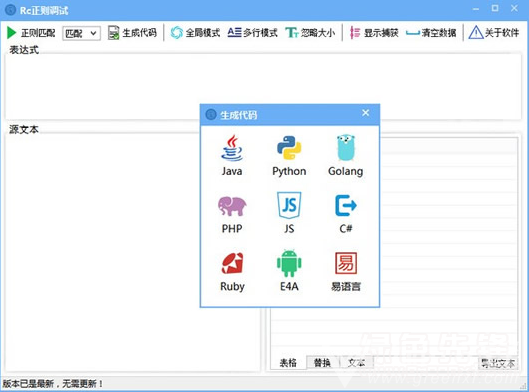The image size is (529, 392).
Task: Toggle 全局模式 global mode
Action: (x=195, y=33)
